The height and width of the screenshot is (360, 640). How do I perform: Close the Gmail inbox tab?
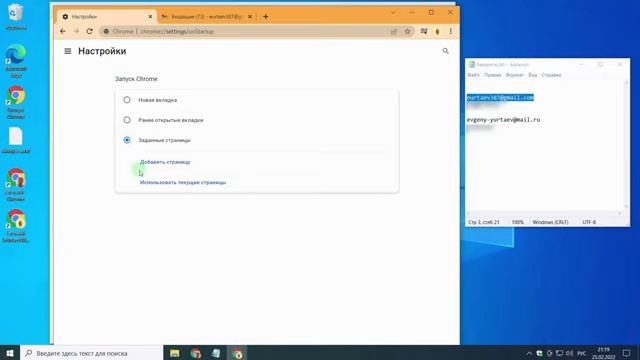(x=250, y=17)
